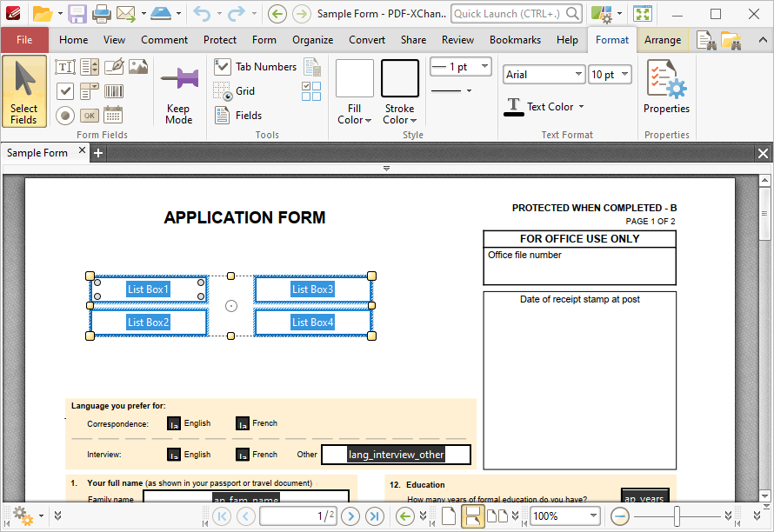Toggle the Grid option
Viewport: 774px width, 532px height.
(235, 91)
